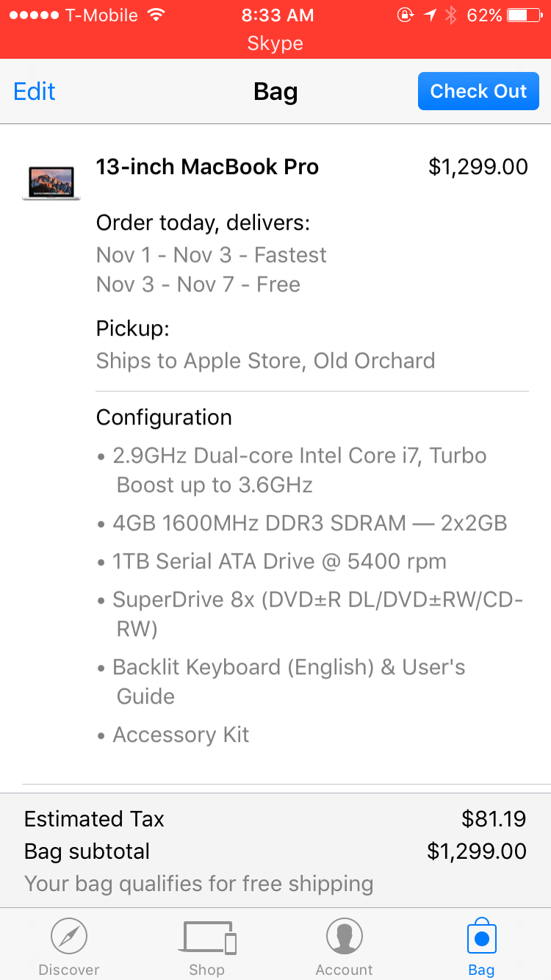The image size is (551, 980).
Task: Open the Shop devices icon
Action: [x=208, y=937]
